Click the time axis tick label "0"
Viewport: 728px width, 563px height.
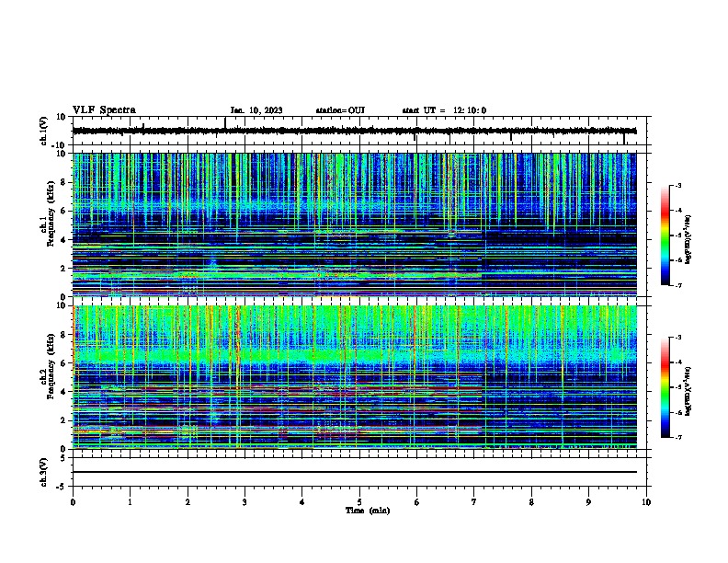pos(73,502)
